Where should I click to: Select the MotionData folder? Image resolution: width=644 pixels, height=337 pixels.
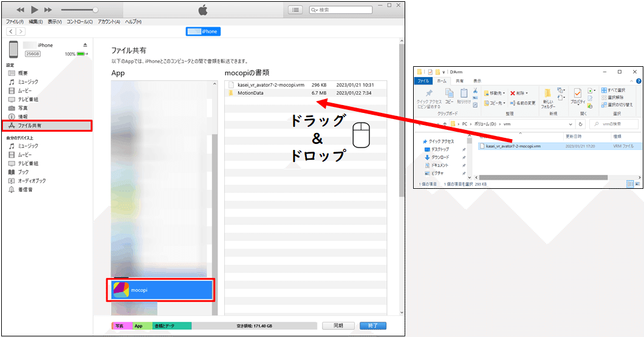pyautogui.click(x=306, y=93)
